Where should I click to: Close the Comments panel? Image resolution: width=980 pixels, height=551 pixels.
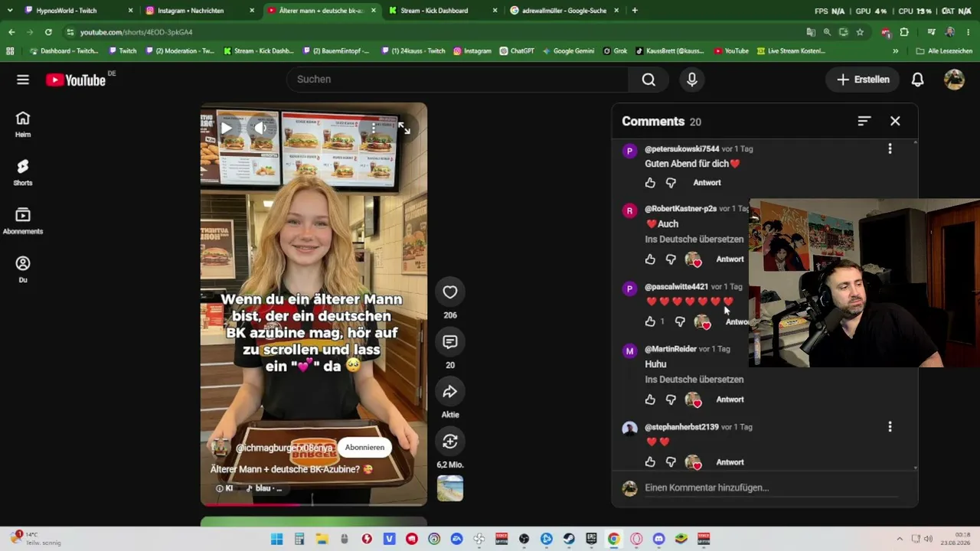click(x=895, y=121)
